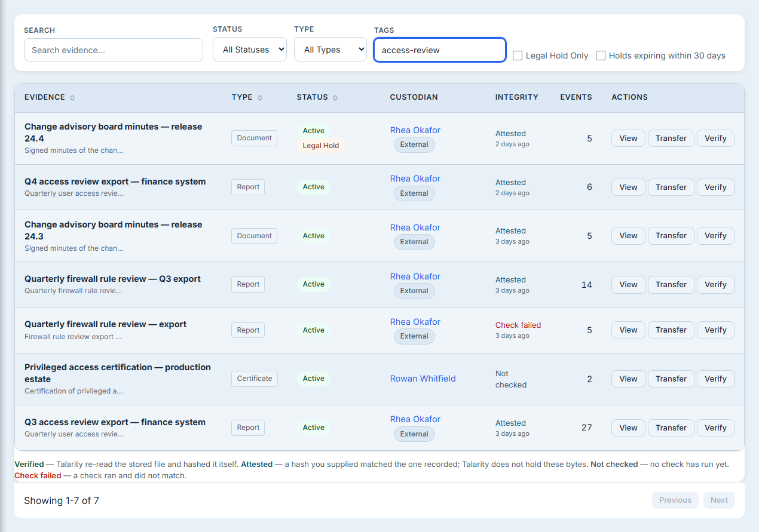The height and width of the screenshot is (532, 759).
Task: Open the All Statuses dropdown
Action: pyautogui.click(x=250, y=50)
